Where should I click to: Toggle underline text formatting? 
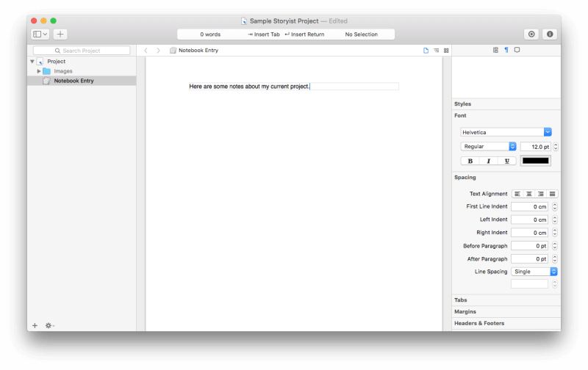pyautogui.click(x=506, y=161)
